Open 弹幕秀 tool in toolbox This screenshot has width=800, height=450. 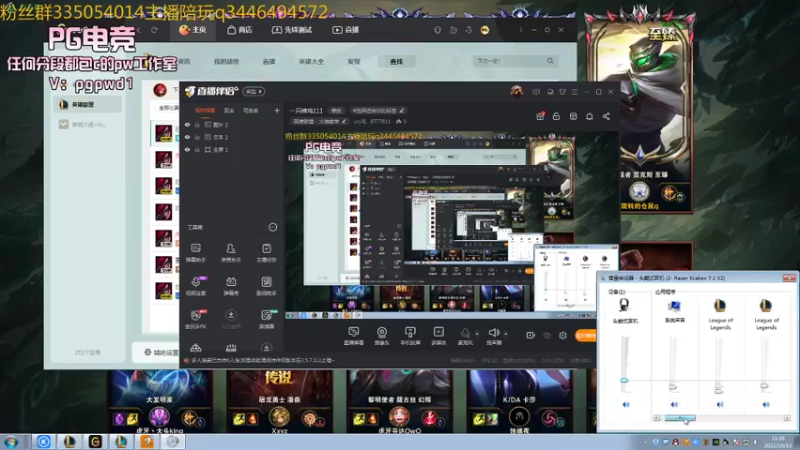[x=231, y=285]
